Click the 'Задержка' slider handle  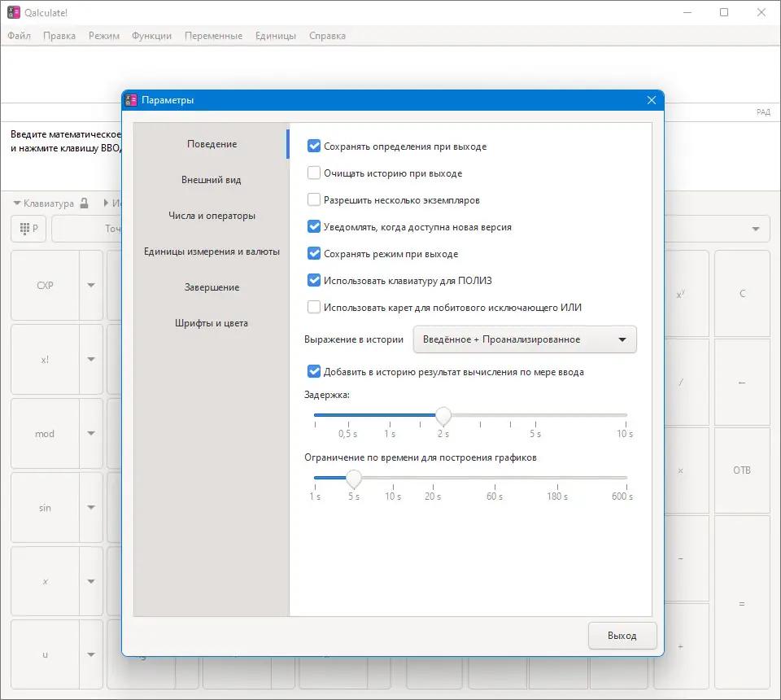(443, 415)
